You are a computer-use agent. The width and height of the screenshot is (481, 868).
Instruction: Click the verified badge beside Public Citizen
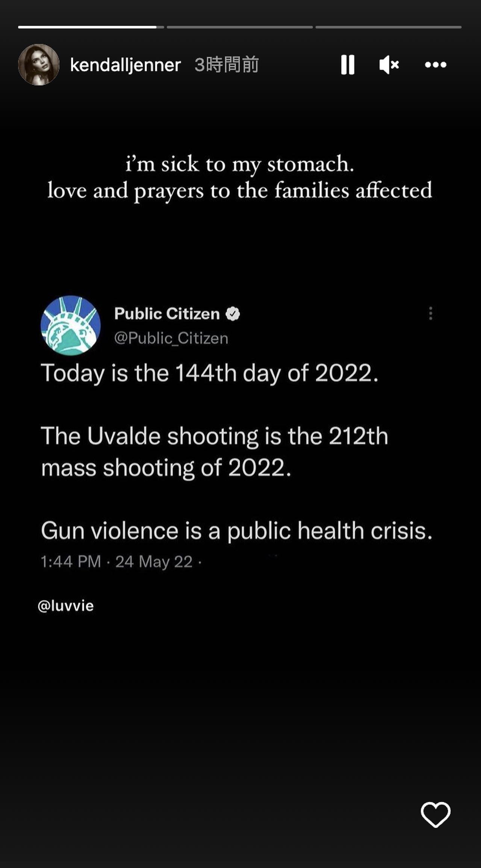tap(233, 314)
